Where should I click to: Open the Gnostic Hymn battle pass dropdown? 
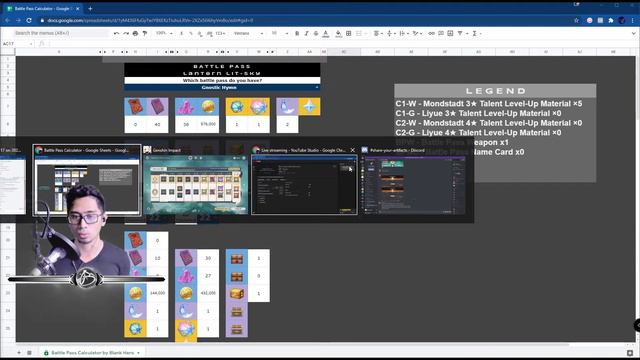[x=222, y=87]
